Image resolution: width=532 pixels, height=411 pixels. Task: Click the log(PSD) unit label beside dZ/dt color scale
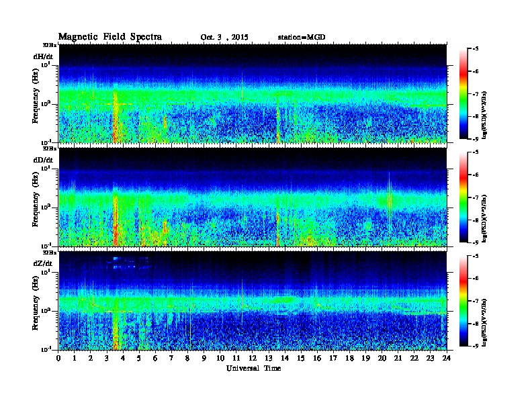484,322
